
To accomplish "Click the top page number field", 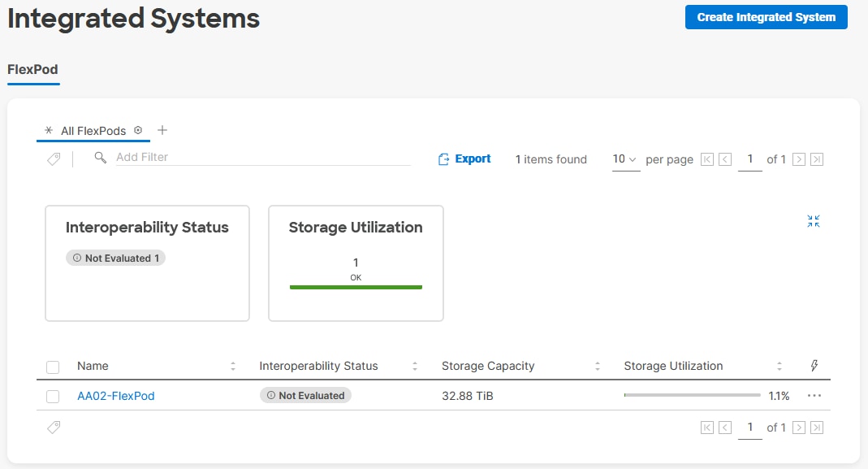I will (x=750, y=159).
